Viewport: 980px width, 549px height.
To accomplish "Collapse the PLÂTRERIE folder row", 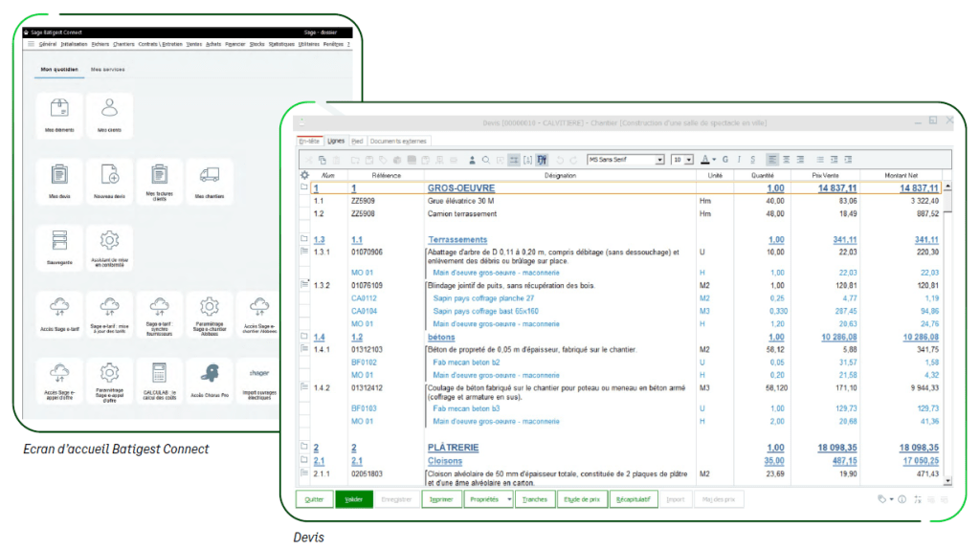I will 304,447.
